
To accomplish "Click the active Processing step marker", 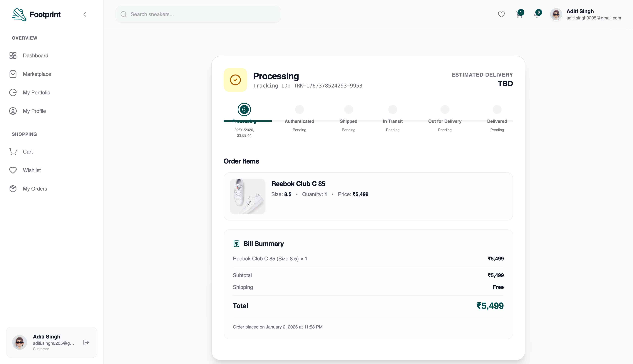I will (x=244, y=109).
